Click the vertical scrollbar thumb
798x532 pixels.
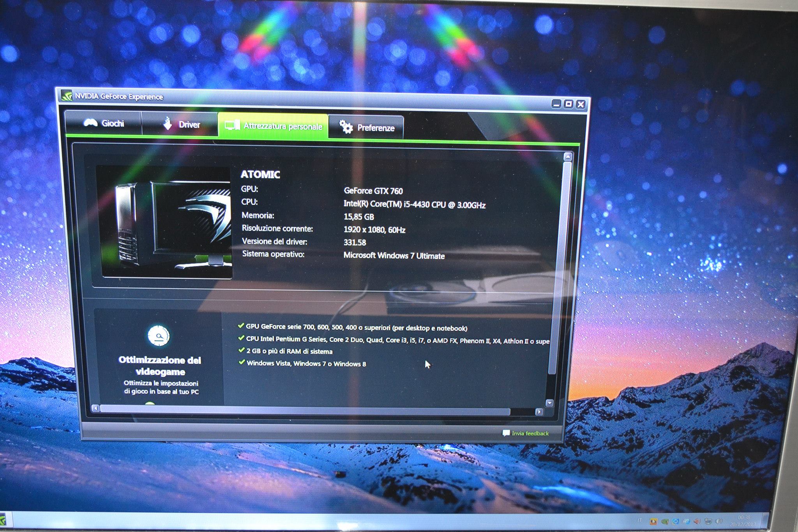click(560, 268)
